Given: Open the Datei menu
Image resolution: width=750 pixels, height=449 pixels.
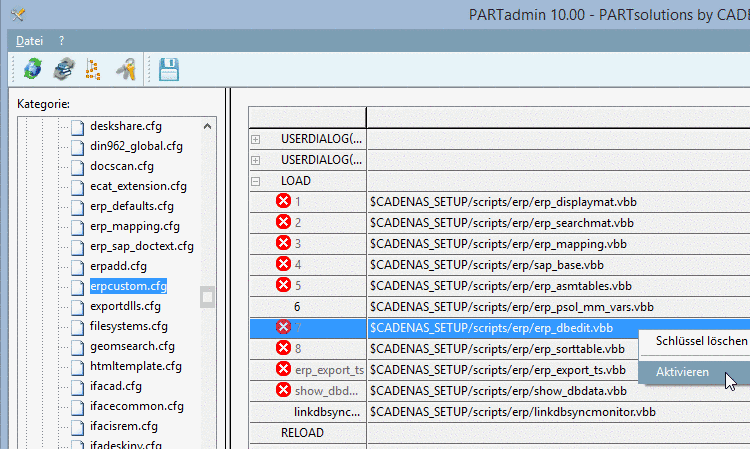Looking at the screenshot, I should (x=30, y=41).
